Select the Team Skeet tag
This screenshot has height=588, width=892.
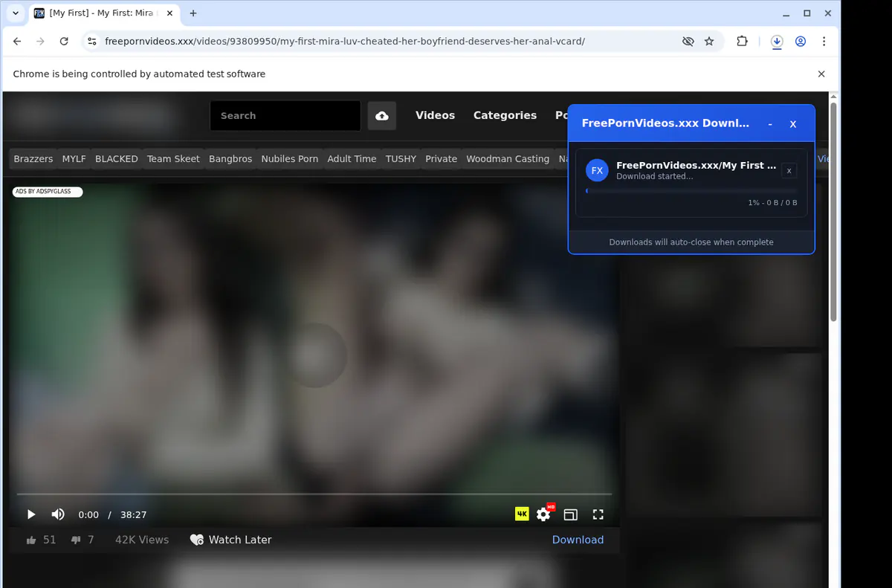coord(173,158)
